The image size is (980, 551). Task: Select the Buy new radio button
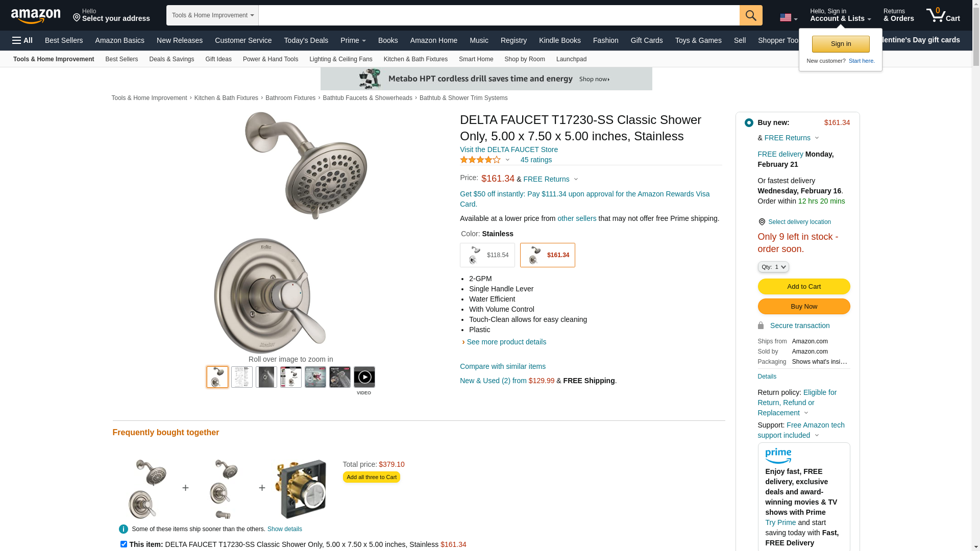click(749, 122)
